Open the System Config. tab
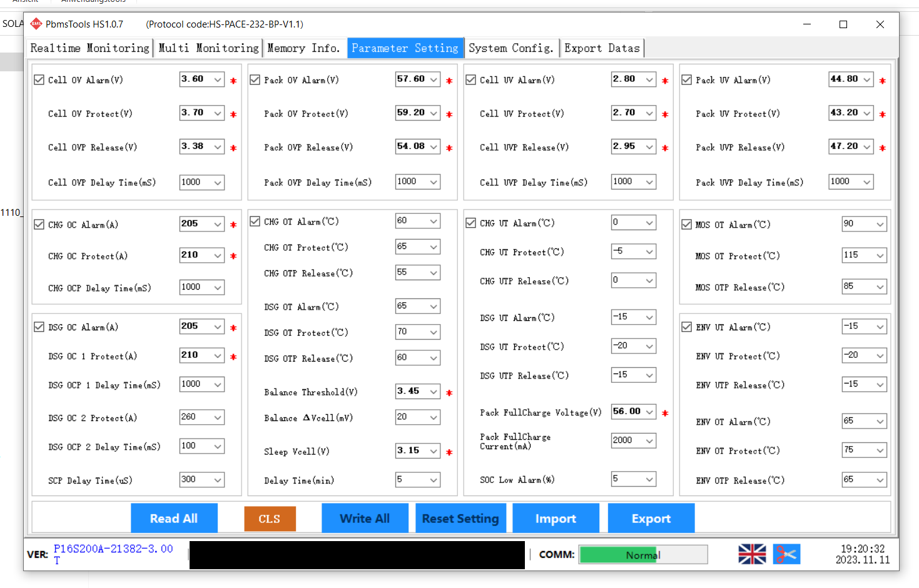The height and width of the screenshot is (588, 919). tap(511, 48)
